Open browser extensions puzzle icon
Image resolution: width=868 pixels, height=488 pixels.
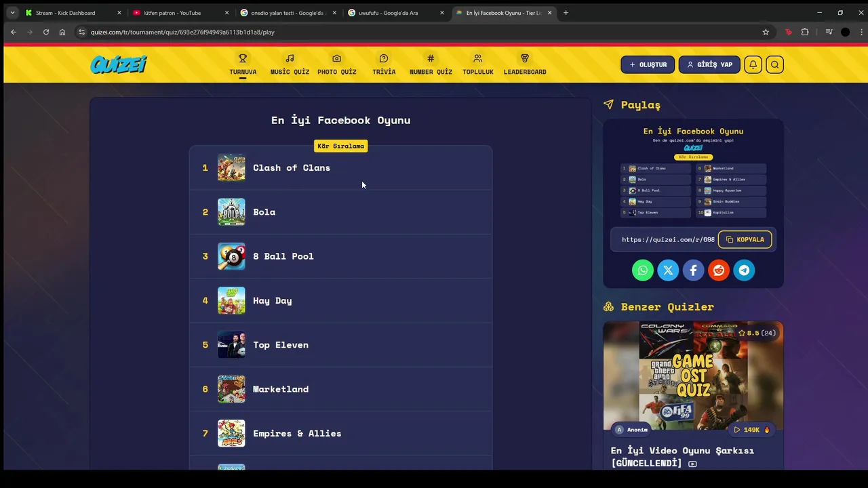(805, 32)
